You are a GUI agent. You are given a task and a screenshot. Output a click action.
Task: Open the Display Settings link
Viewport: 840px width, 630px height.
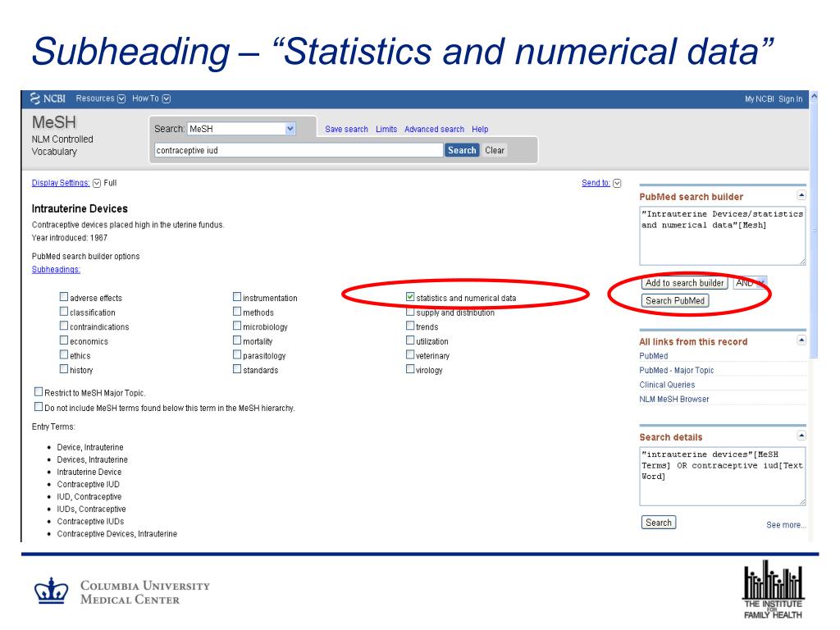(x=61, y=183)
